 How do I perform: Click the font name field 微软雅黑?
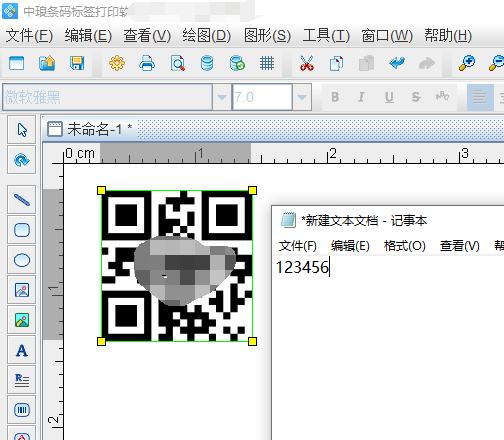pos(107,97)
